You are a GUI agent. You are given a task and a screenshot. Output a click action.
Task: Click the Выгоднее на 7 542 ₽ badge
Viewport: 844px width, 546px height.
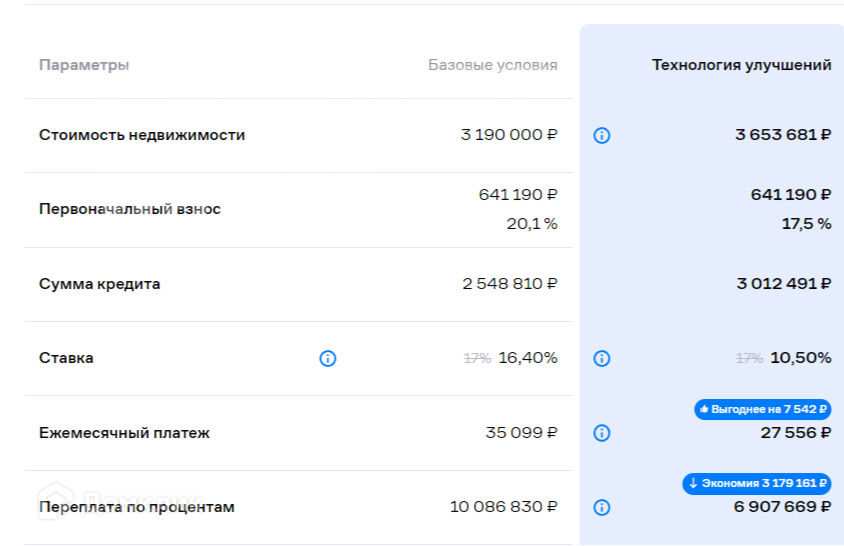tap(762, 409)
